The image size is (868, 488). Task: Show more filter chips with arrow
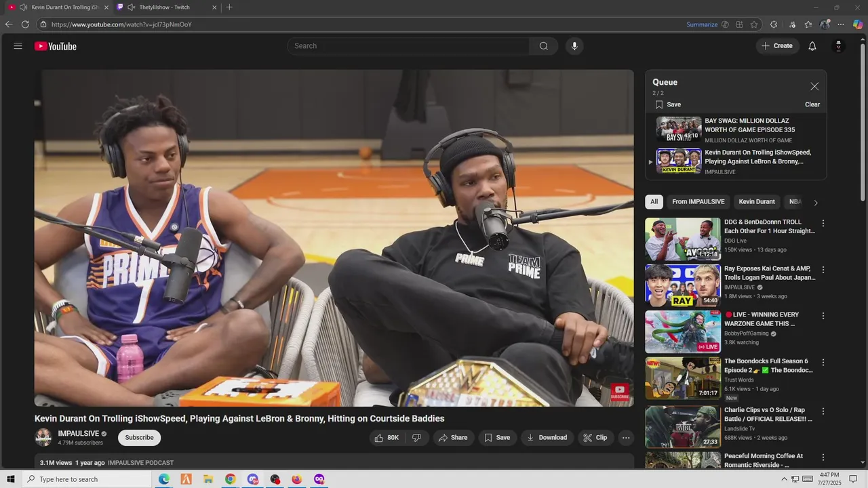[x=816, y=203]
